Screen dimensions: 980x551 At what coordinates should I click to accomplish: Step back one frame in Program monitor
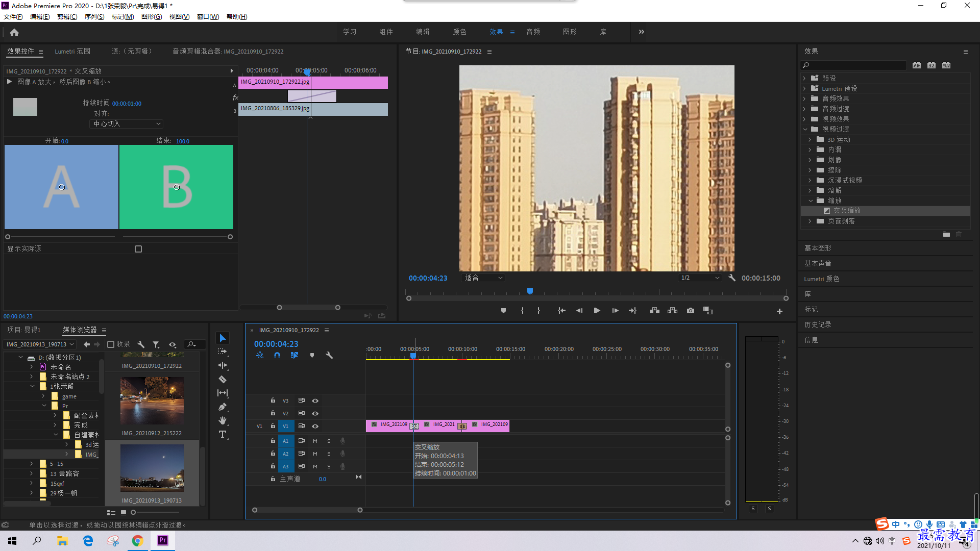pyautogui.click(x=579, y=311)
